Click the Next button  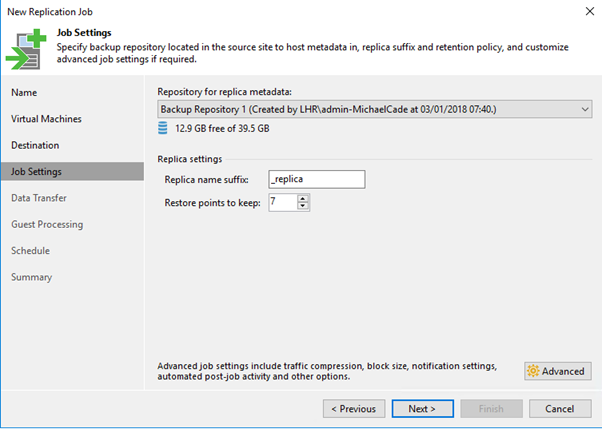tap(422, 409)
